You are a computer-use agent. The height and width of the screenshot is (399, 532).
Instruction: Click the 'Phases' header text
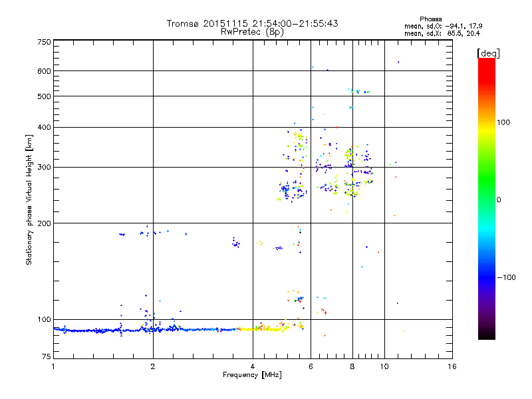pos(430,19)
